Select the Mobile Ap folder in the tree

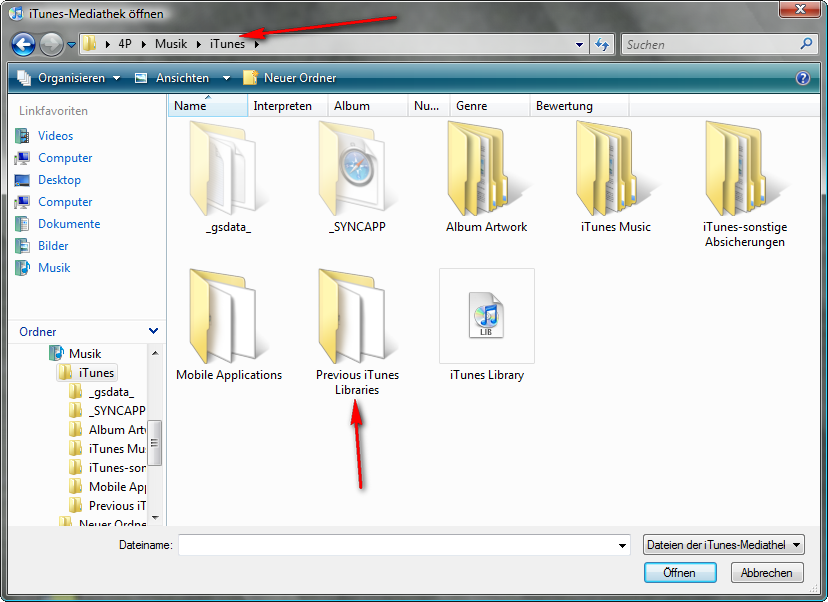(117, 487)
